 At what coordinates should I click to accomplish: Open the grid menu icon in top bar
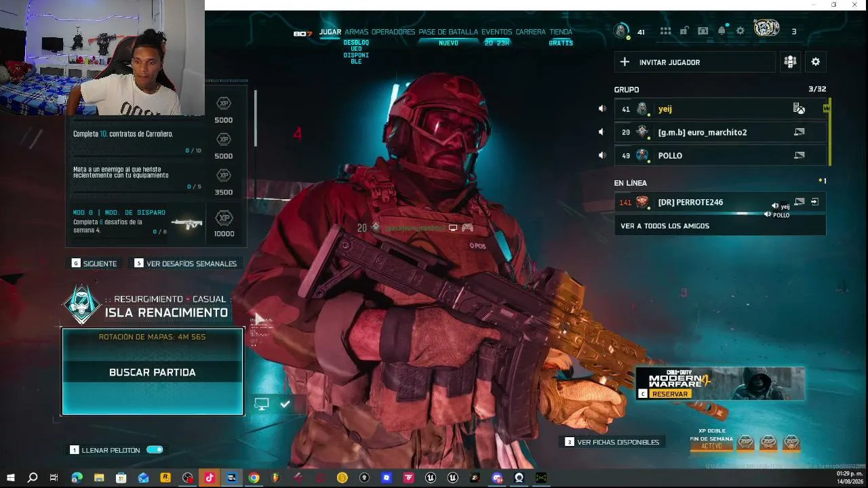coord(665,31)
